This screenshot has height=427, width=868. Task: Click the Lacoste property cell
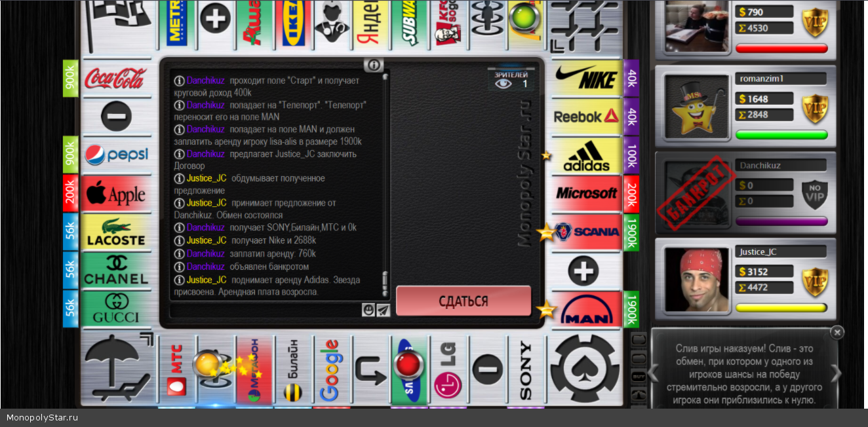(116, 232)
